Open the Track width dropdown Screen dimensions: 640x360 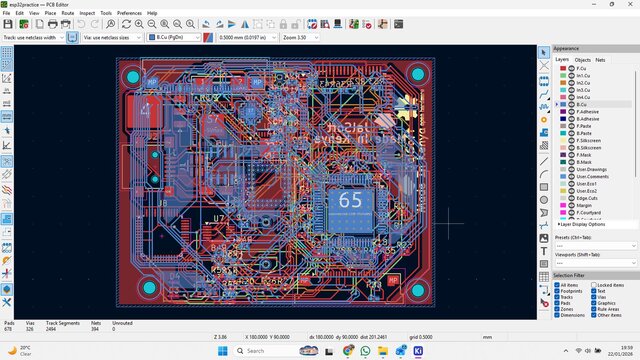click(33, 38)
